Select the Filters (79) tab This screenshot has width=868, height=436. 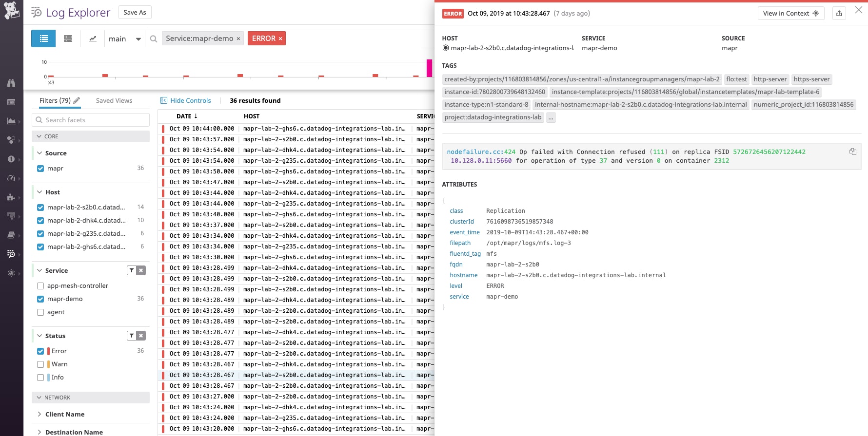(55, 100)
